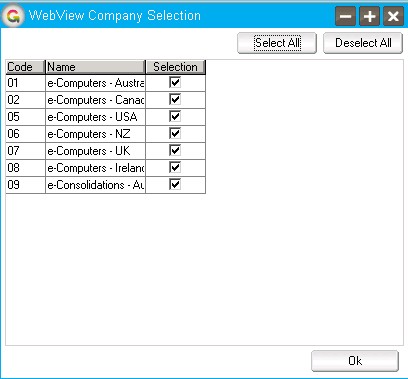This screenshot has height=379, width=408.
Task: Confirm with the Ok button
Action: (x=355, y=361)
